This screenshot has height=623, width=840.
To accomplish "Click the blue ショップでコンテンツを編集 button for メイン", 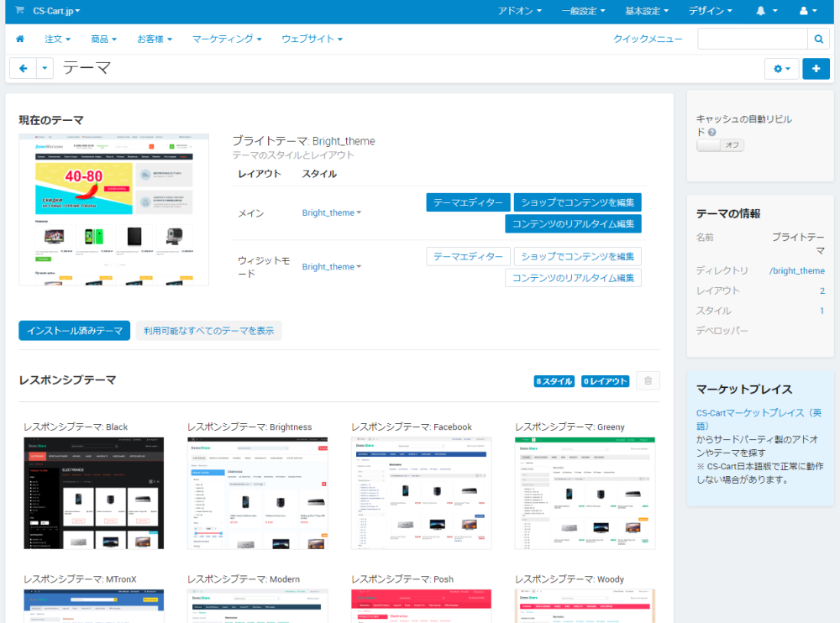I will [578, 202].
